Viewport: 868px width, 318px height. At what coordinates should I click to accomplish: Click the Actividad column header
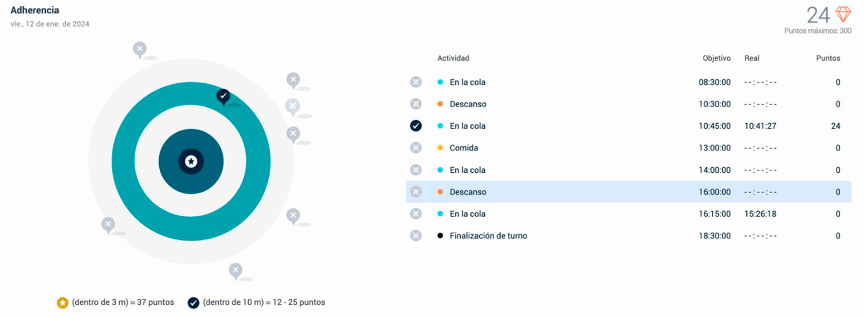pos(453,58)
